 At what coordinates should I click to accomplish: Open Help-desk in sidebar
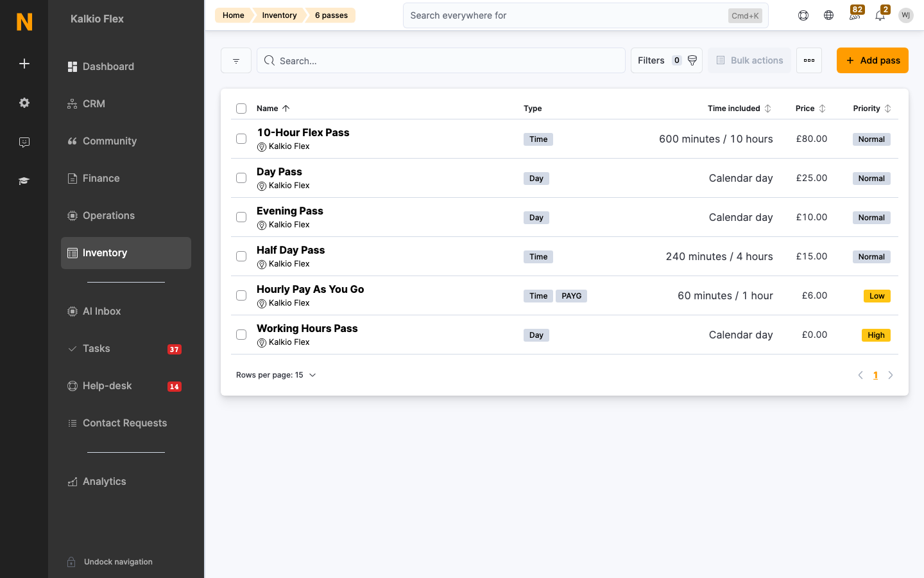point(126,386)
